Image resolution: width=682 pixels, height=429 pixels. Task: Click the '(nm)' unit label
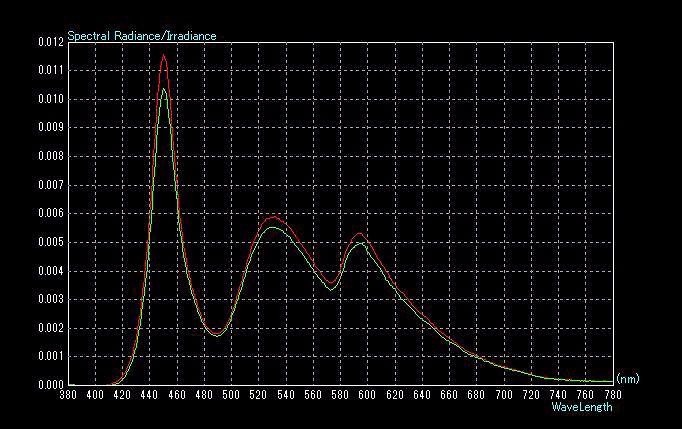pyautogui.click(x=628, y=379)
